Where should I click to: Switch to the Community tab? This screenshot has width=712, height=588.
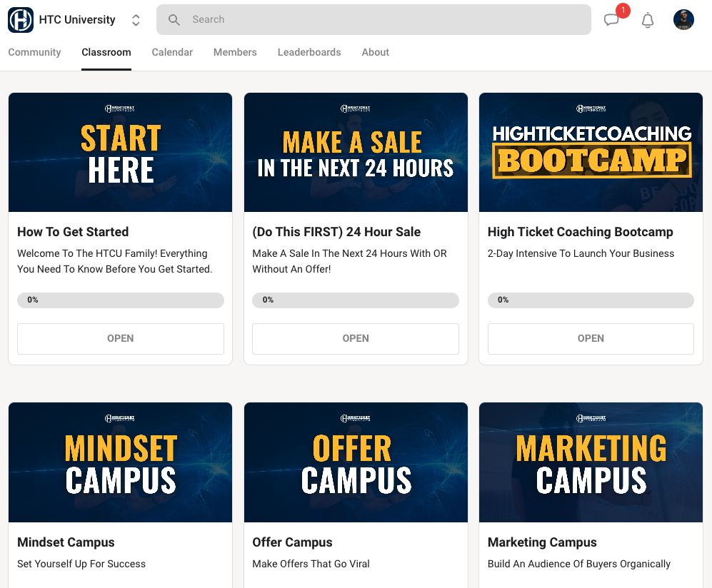[34, 52]
